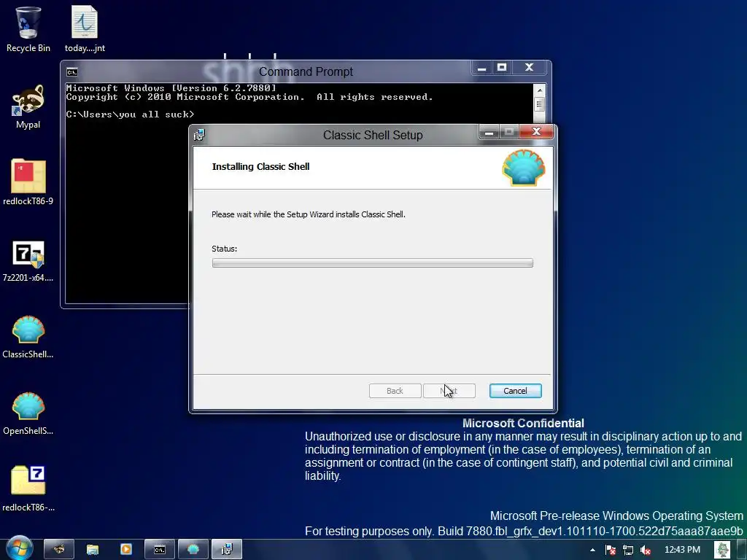The height and width of the screenshot is (560, 747).
Task: Click the Command Prompt scrollbar thumb
Action: tap(539, 104)
